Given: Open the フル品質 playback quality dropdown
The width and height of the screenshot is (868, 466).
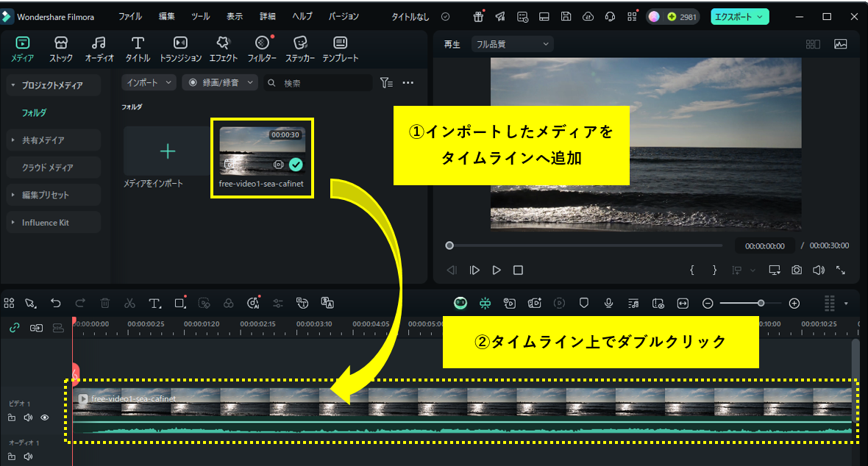Looking at the screenshot, I should click(512, 43).
